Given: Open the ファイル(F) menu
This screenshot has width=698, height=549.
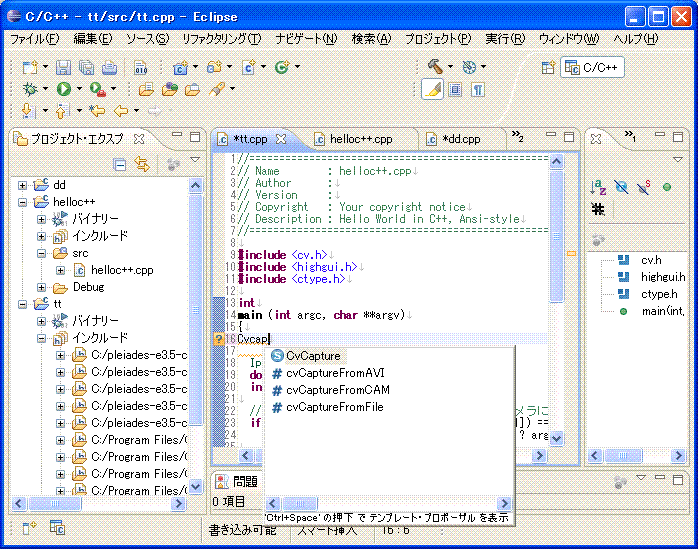Looking at the screenshot, I should pos(34,39).
